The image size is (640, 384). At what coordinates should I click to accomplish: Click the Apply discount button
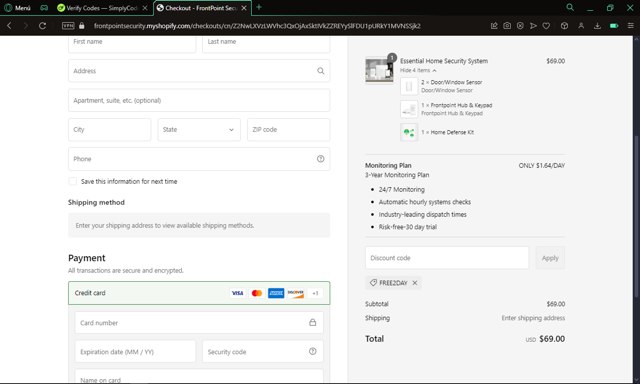(x=550, y=258)
